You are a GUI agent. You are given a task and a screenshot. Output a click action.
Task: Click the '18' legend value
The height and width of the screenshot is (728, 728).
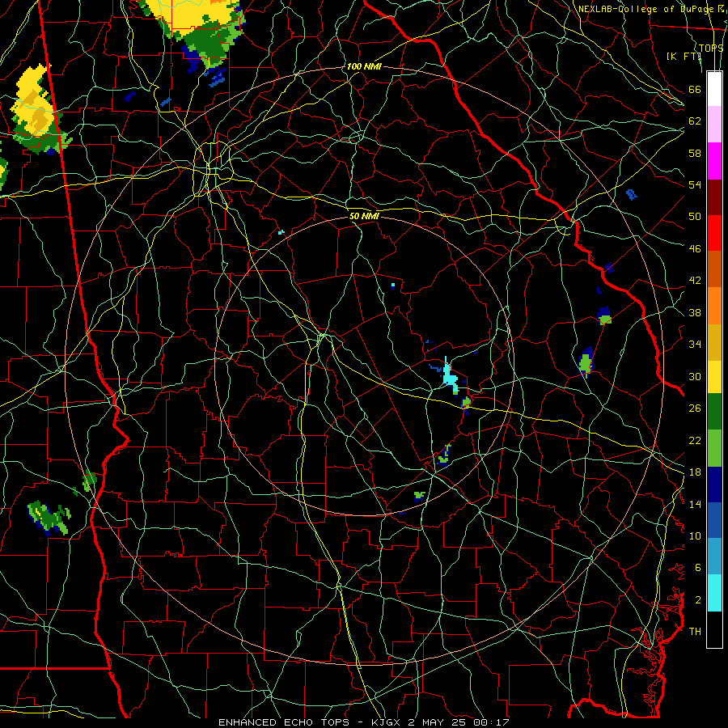click(x=695, y=472)
